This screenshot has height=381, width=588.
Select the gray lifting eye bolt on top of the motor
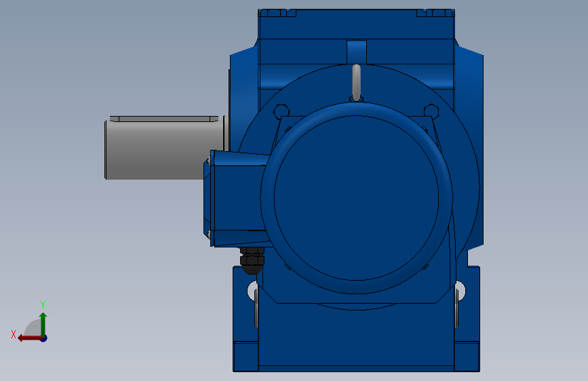click(x=357, y=83)
